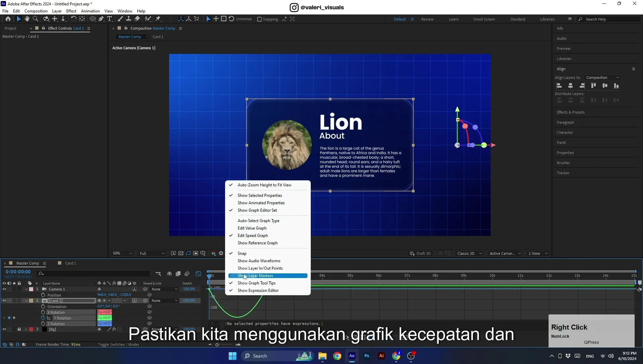Select the Eraser tool

click(137, 19)
